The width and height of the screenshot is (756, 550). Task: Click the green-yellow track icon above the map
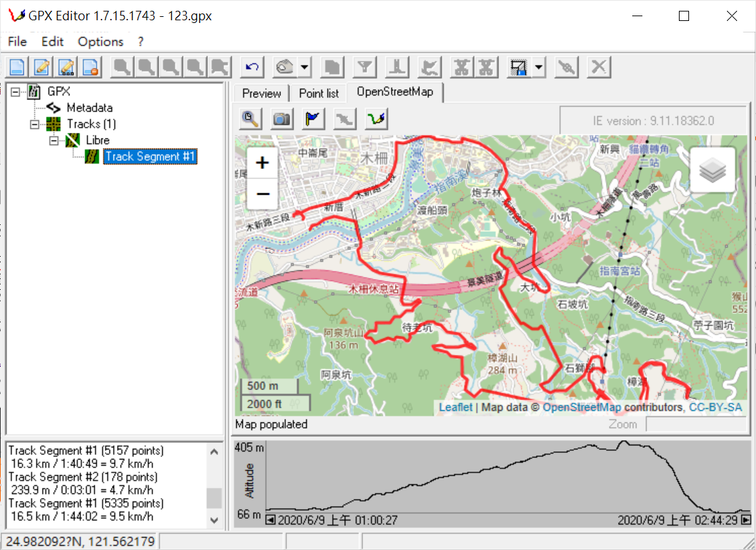pos(376,118)
